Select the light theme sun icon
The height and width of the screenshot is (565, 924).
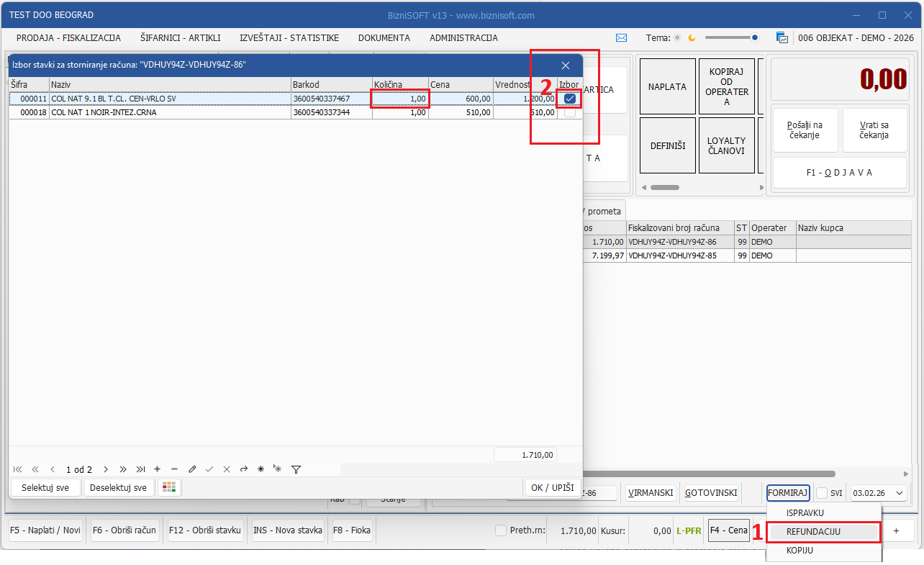point(677,38)
